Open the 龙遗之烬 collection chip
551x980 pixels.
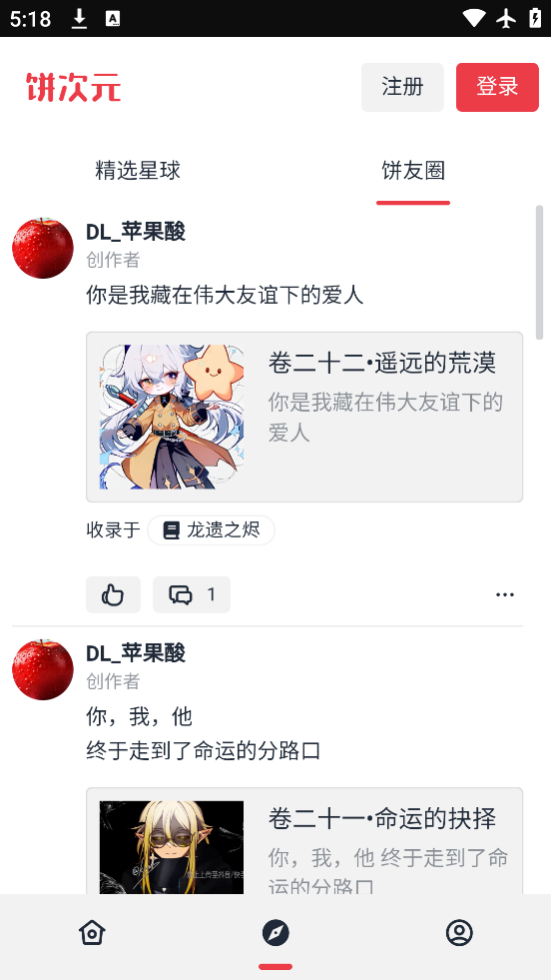coord(212,530)
